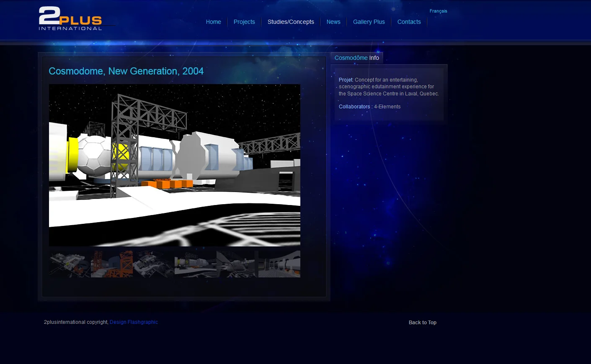Open the News section
Image resolution: width=591 pixels, height=364 pixels.
(x=333, y=22)
